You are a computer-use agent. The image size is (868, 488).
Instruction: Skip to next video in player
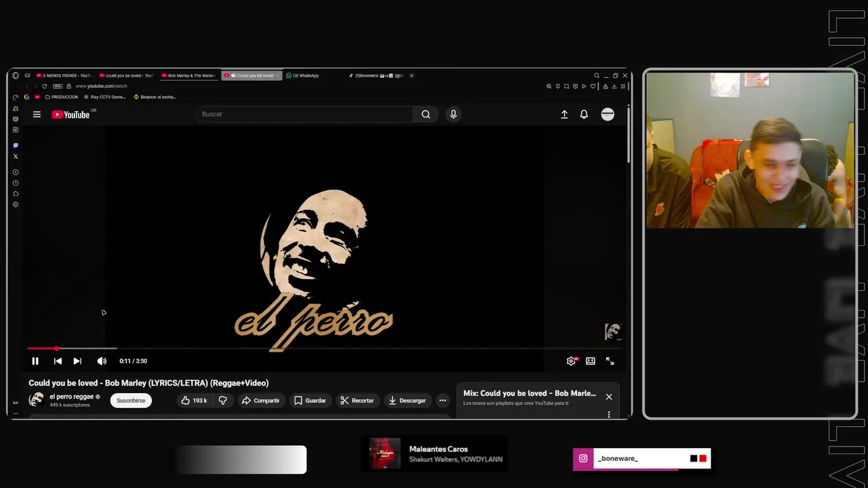(77, 361)
